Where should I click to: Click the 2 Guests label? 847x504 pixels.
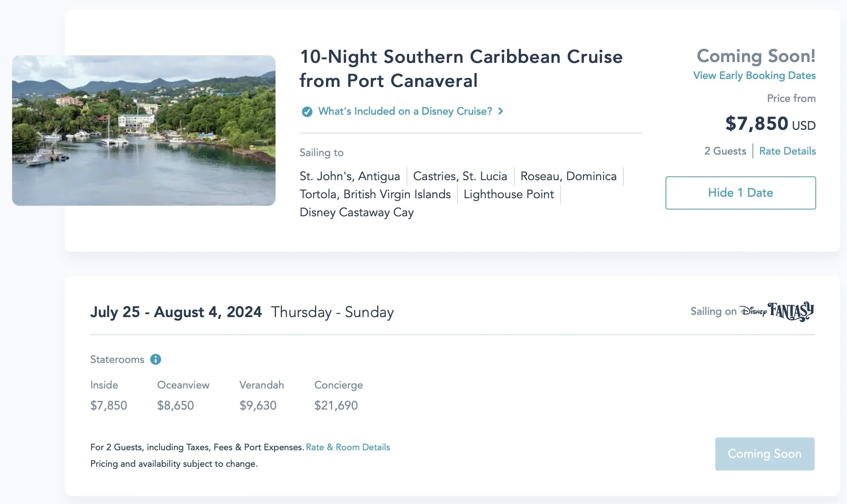[725, 151]
